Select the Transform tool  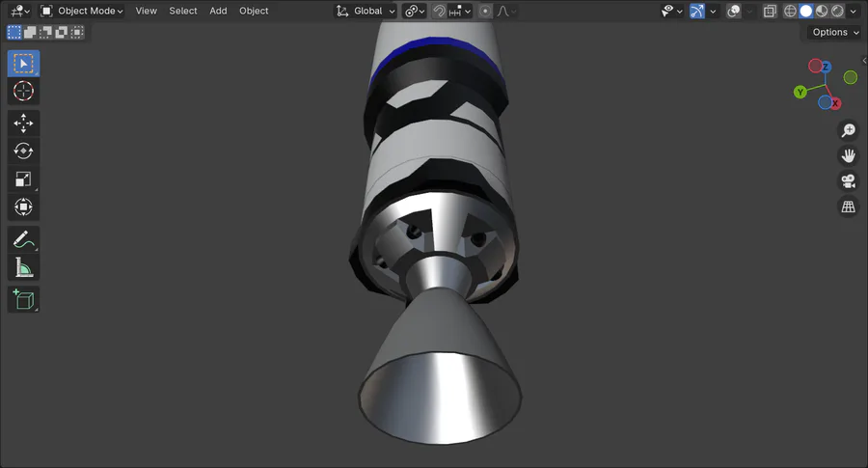(23, 207)
